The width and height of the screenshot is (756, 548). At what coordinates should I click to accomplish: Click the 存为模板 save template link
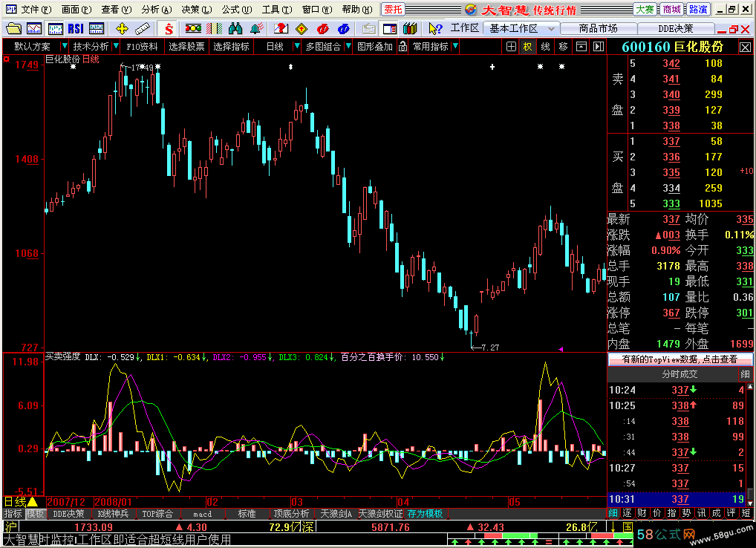pyautogui.click(x=425, y=514)
